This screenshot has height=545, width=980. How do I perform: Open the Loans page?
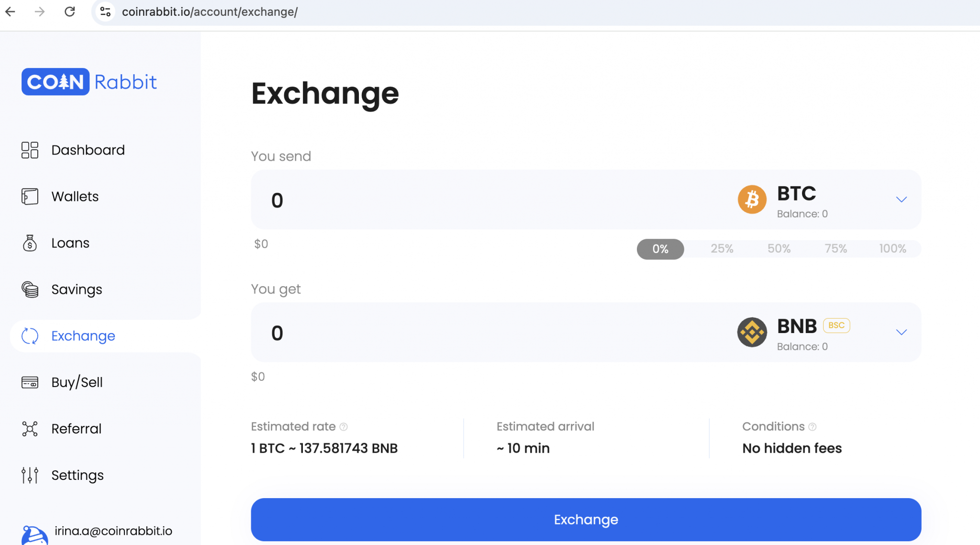pyautogui.click(x=70, y=243)
